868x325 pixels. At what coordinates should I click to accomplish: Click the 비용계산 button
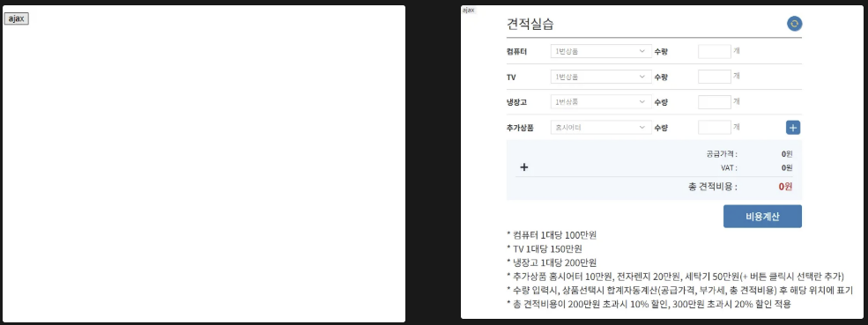pyautogui.click(x=762, y=217)
